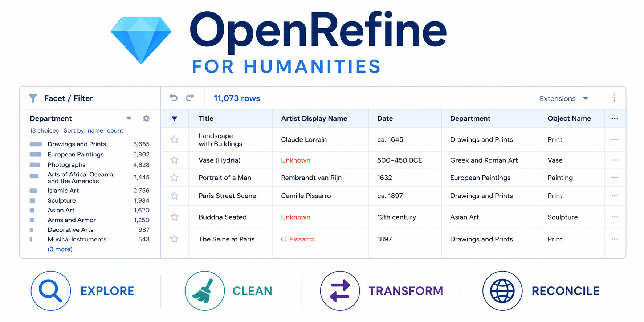Open row options for Landscape with Buildings
This screenshot has width=644, height=322.
(x=615, y=139)
